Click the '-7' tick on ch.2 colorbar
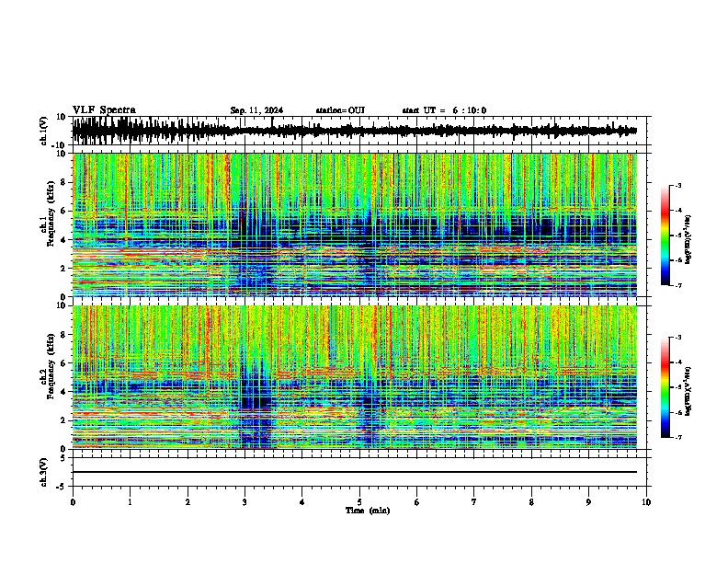 tap(677, 438)
